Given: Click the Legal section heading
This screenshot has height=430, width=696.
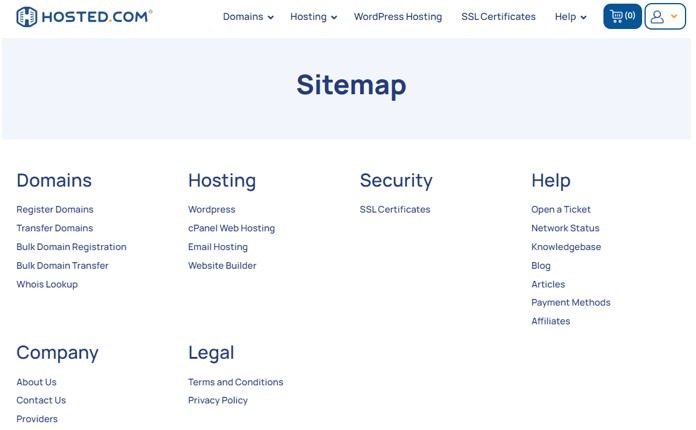Looking at the screenshot, I should [211, 353].
